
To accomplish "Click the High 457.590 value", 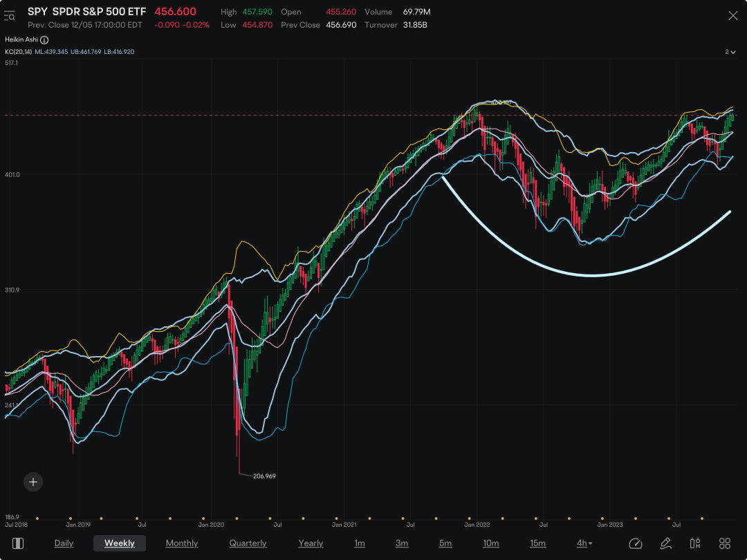I will coord(257,12).
